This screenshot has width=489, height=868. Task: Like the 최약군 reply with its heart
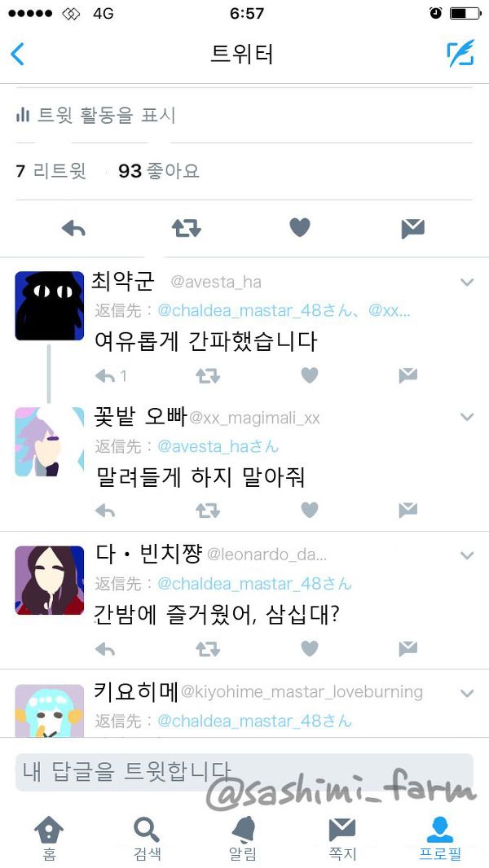pos(310,375)
